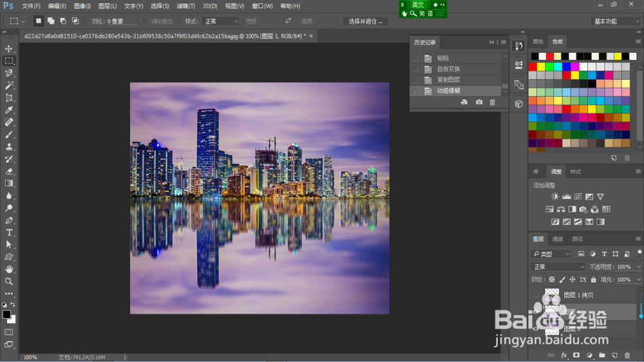644x362 pixels.
Task: Create new layer in Layers panel
Action: (x=614, y=355)
